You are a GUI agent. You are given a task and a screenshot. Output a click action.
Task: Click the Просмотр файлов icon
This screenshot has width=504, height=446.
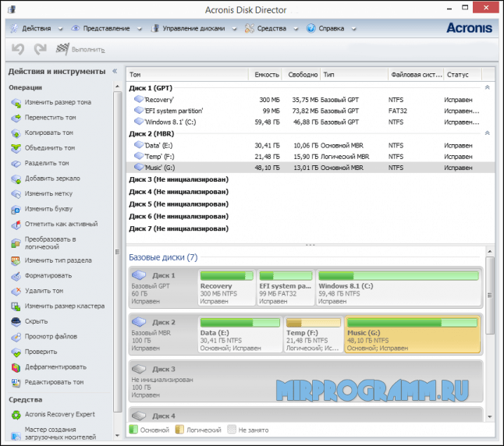point(16,337)
